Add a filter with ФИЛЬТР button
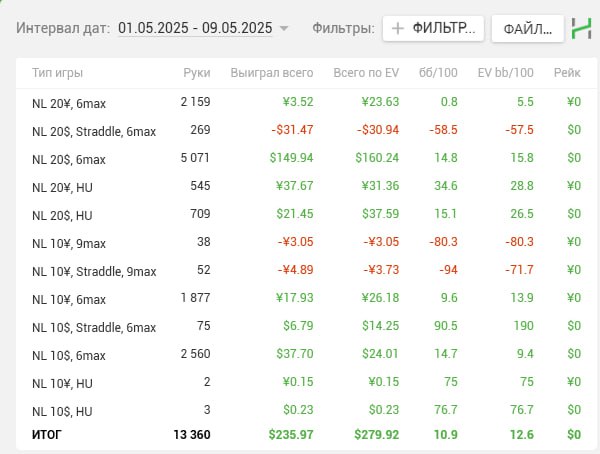The image size is (600, 454). coord(433,28)
